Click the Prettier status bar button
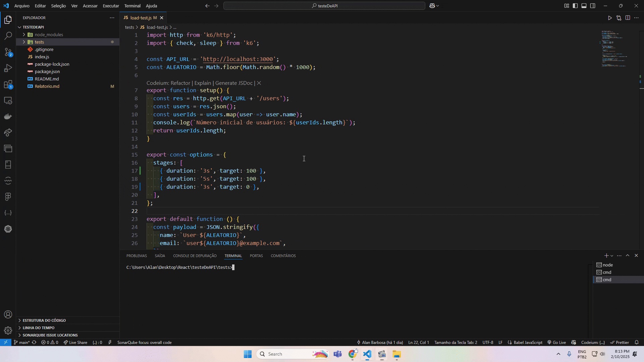Screen dimensions: 644x362 pyautogui.click(x=620, y=343)
